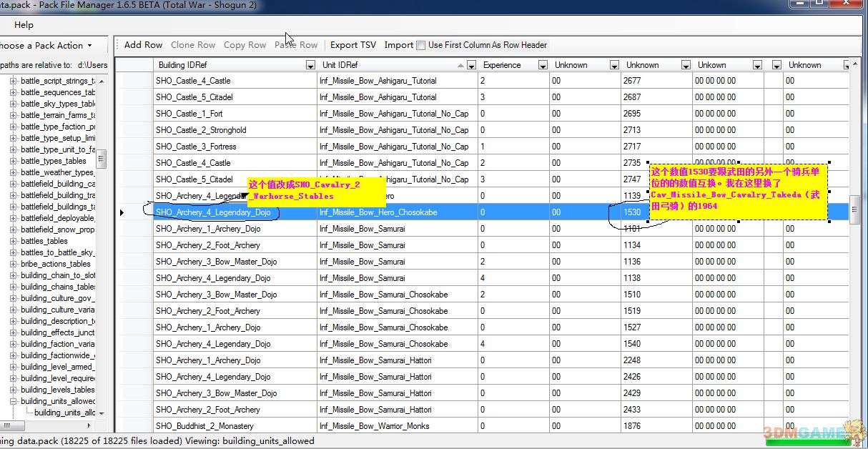This screenshot has height=449, width=868.
Task: Open Building IDRef column filter dropdown
Action: pos(310,65)
